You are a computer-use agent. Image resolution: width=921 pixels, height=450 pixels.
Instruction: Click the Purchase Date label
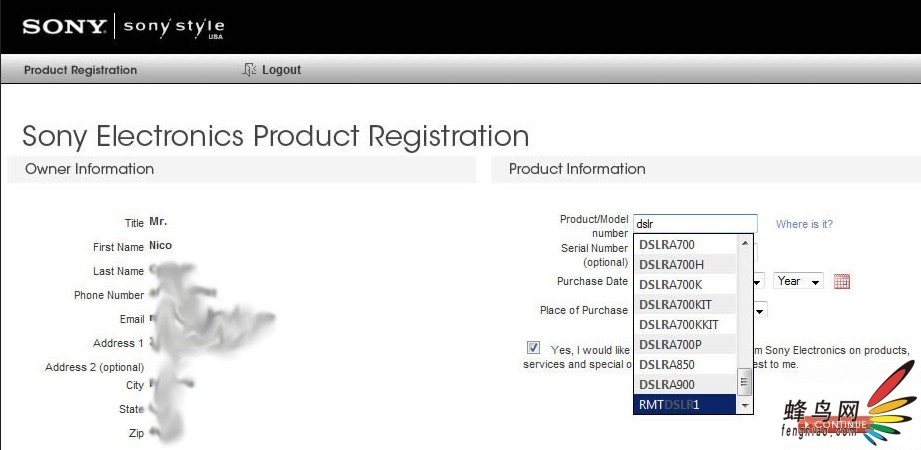click(592, 281)
